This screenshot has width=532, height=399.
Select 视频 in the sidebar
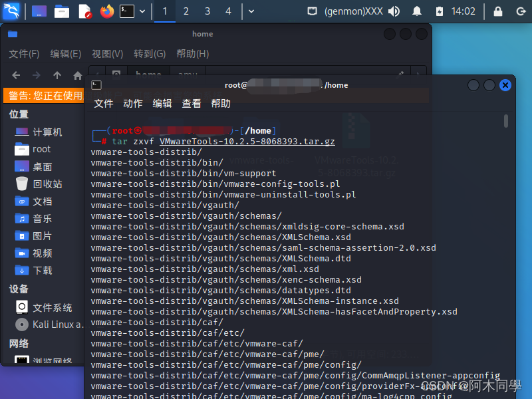click(x=33, y=253)
